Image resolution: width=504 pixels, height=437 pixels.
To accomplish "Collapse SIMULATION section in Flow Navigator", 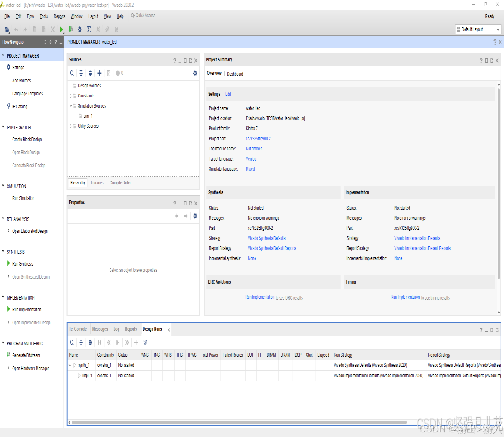I will click(x=3, y=186).
